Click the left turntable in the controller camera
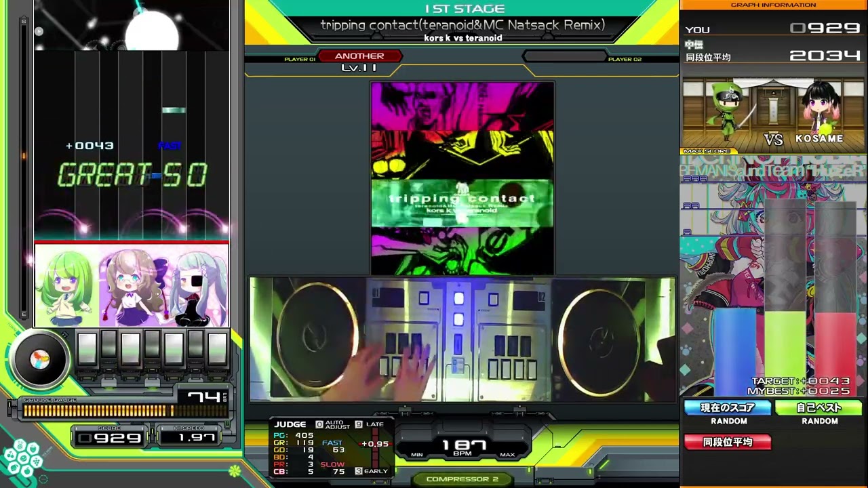 pyautogui.click(x=317, y=337)
